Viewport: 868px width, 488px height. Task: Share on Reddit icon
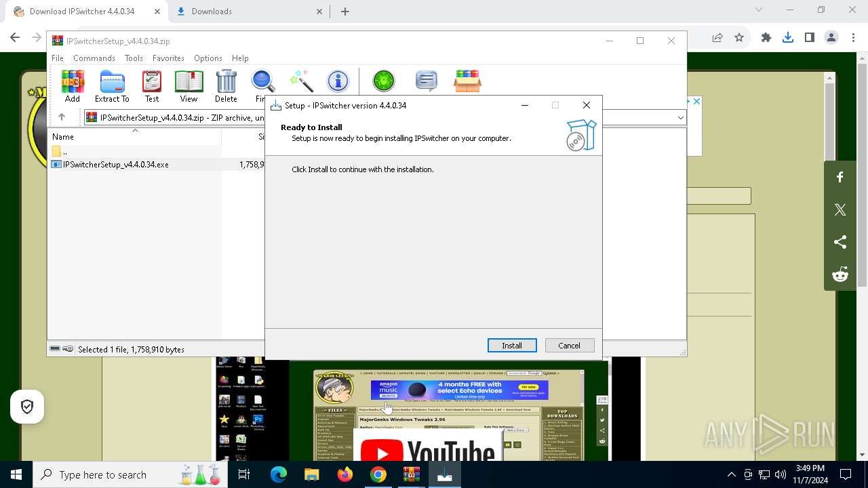click(840, 274)
